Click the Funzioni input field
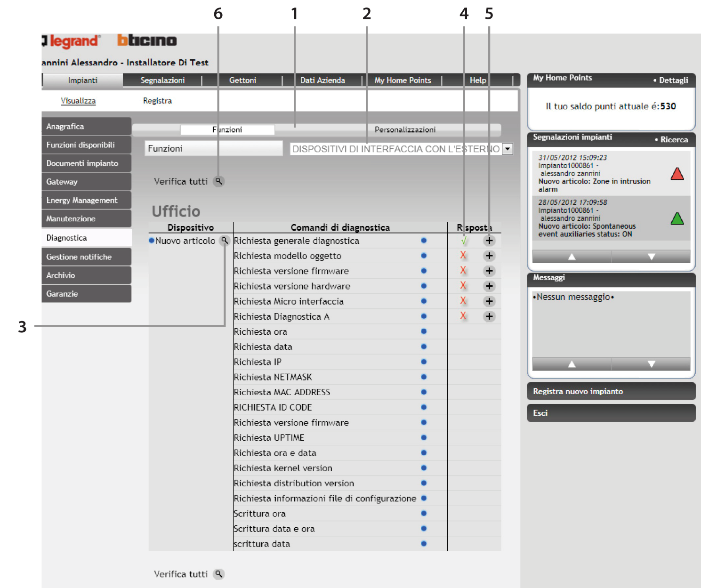The width and height of the screenshot is (701, 588). (213, 149)
